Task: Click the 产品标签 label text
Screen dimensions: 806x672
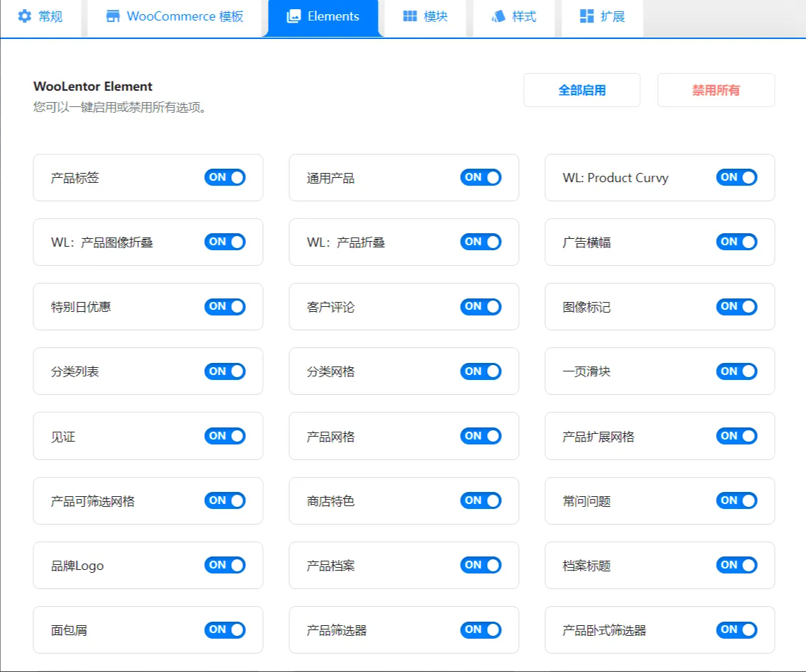Action: (x=75, y=178)
